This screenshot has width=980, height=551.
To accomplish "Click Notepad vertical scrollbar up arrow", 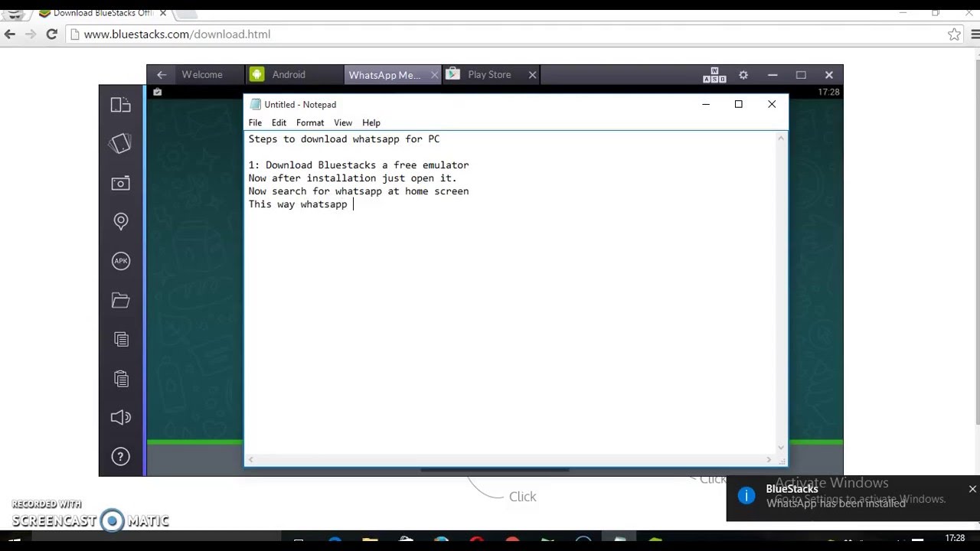I will tap(781, 138).
